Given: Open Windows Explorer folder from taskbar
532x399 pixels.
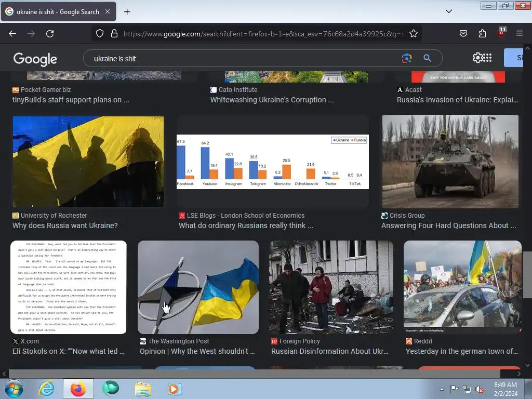Looking at the screenshot, I should (143, 389).
